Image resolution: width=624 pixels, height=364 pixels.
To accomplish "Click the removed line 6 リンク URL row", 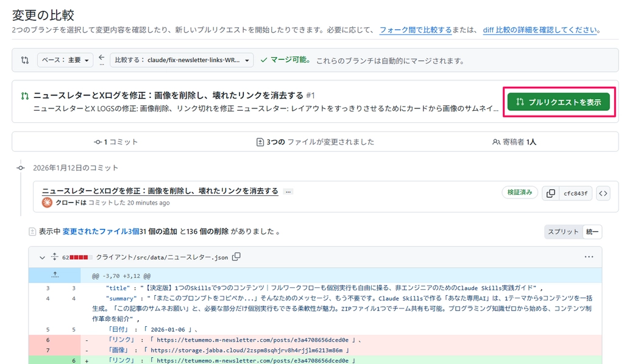I will [x=315, y=340].
